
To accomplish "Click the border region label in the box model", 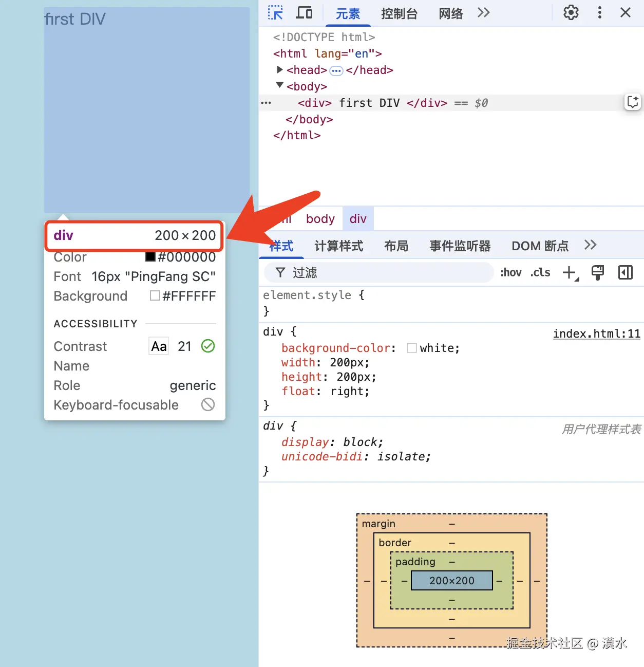I will click(395, 543).
